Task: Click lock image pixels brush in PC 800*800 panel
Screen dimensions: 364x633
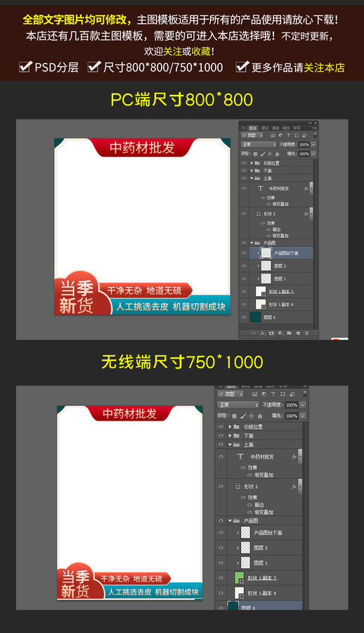Action: 263,154
